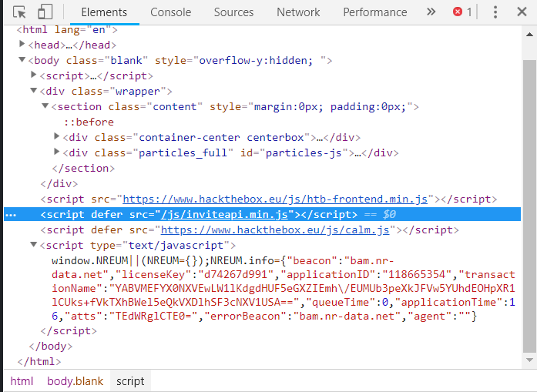The image size is (537, 392).
Task: Switch to the Console tab
Action: click(170, 12)
